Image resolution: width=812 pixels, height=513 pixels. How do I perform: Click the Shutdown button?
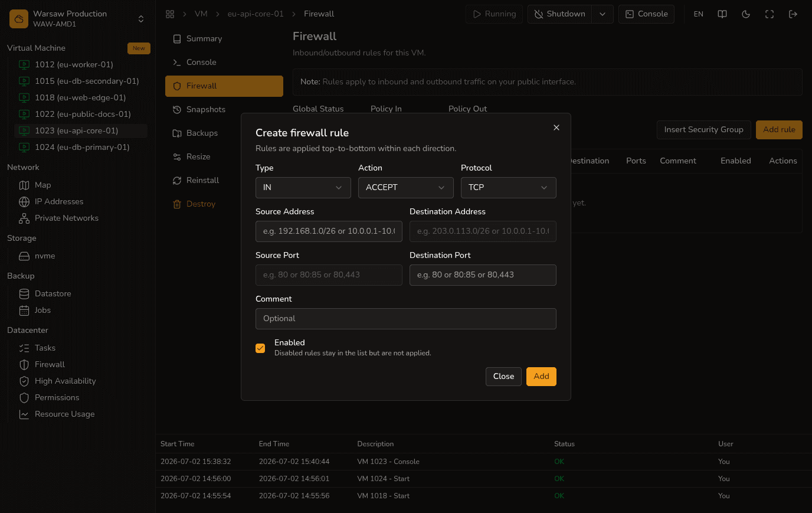coord(560,14)
